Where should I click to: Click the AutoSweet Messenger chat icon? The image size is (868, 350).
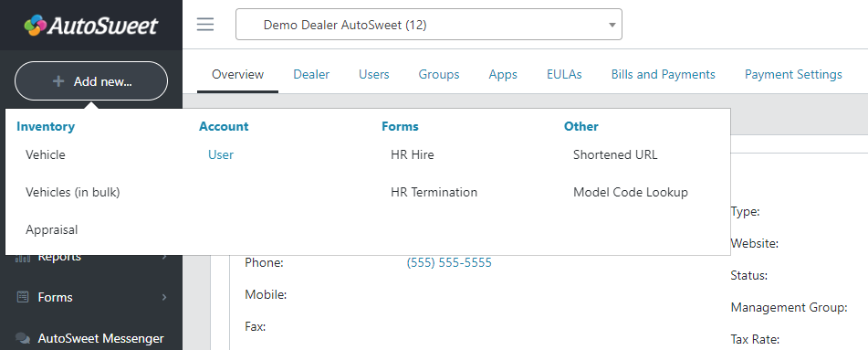click(23, 338)
